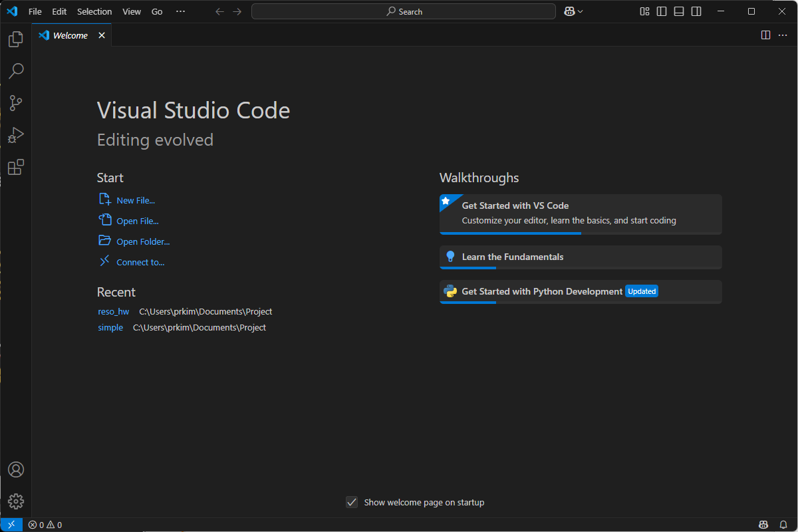Click the Open File icon
The width and height of the screenshot is (798, 532).
[104, 220]
